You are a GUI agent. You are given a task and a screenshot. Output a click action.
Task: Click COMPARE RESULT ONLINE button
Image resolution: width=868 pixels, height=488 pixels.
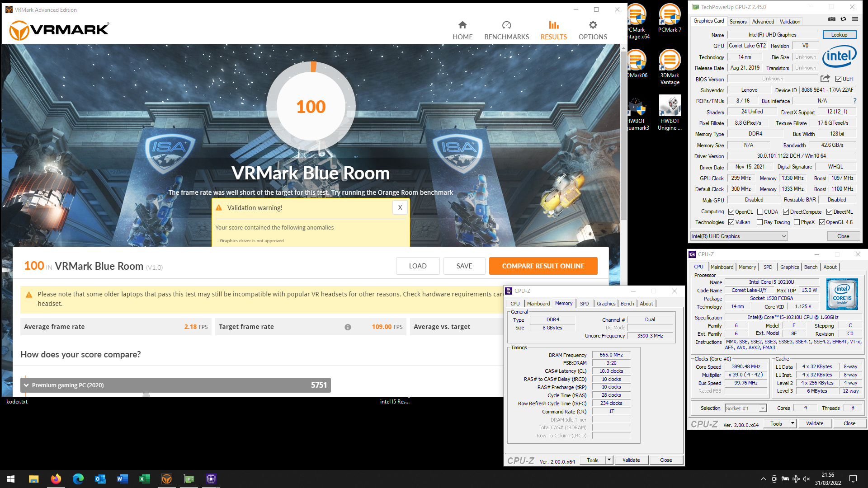[x=543, y=266]
